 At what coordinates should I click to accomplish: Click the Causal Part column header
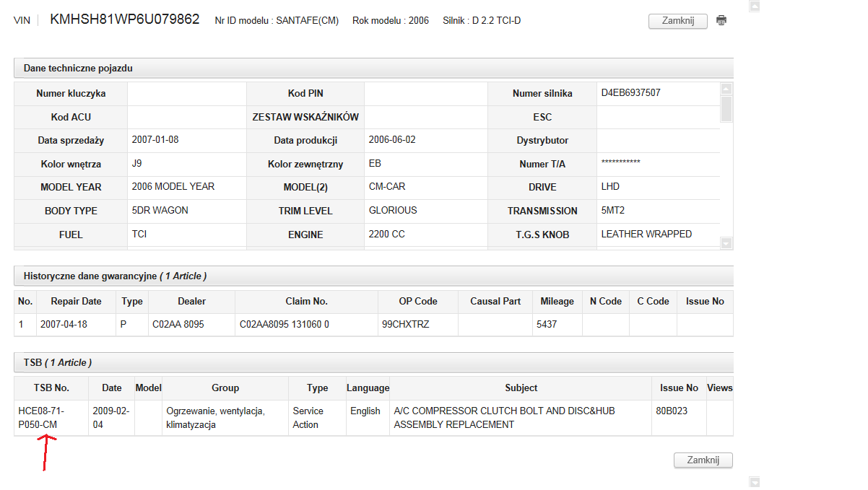pyautogui.click(x=495, y=301)
